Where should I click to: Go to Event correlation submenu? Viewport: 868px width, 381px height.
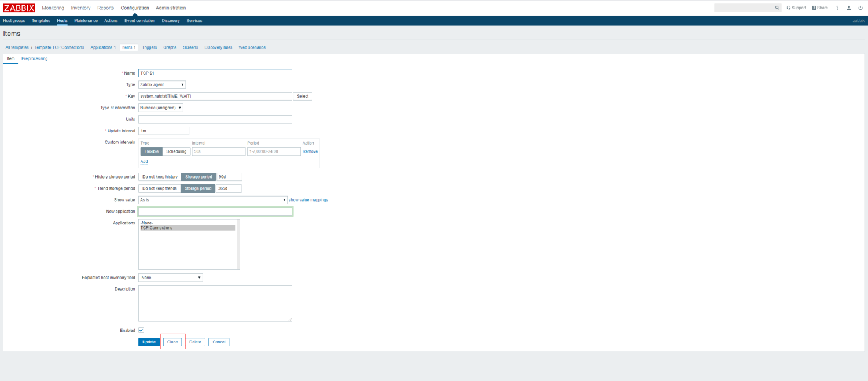[x=140, y=21]
